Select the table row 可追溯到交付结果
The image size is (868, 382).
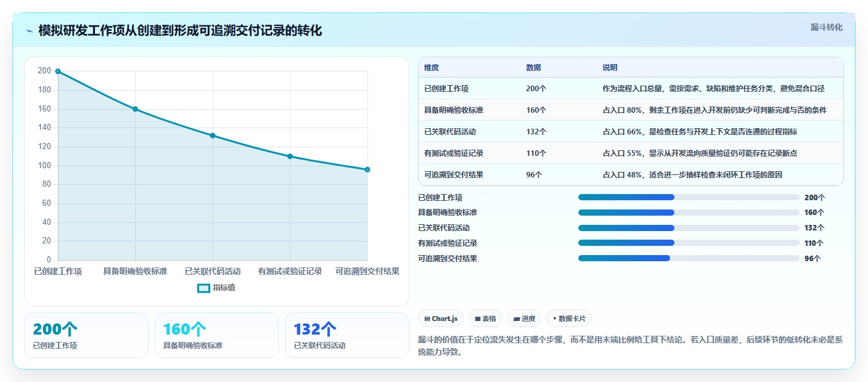[631, 175]
